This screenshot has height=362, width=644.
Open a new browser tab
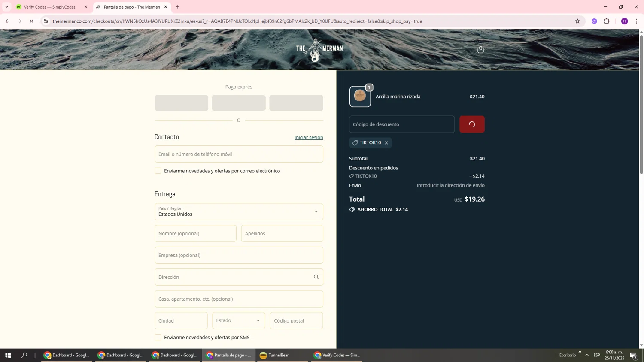178,7
